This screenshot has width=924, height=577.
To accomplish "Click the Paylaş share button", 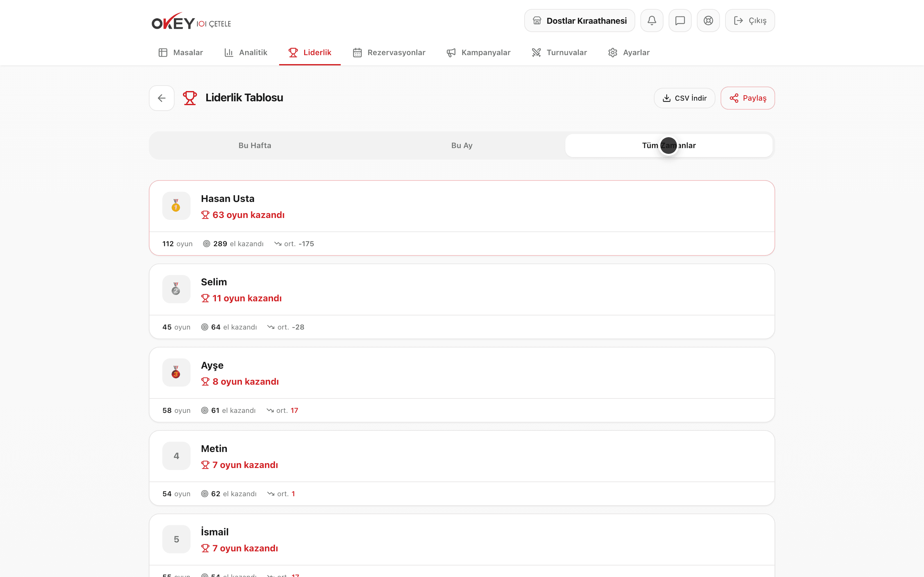I will tap(748, 98).
